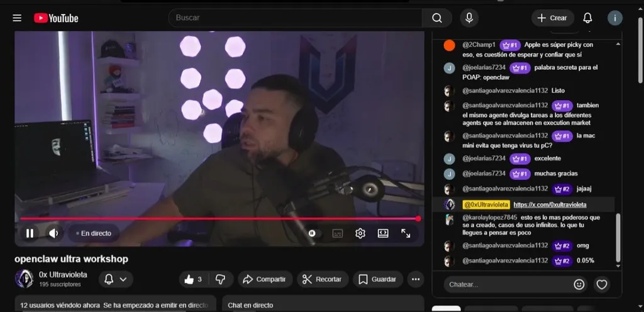Mute the video volume speaker icon

coord(54,233)
